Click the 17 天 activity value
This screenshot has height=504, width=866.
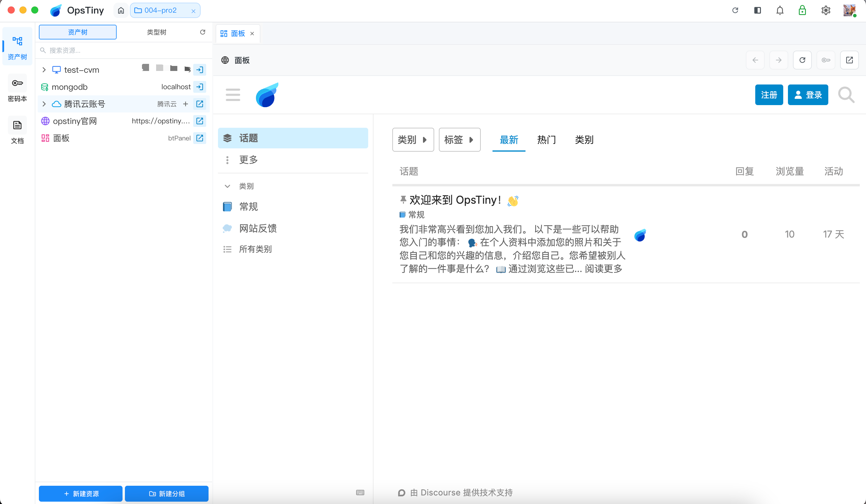834,234
